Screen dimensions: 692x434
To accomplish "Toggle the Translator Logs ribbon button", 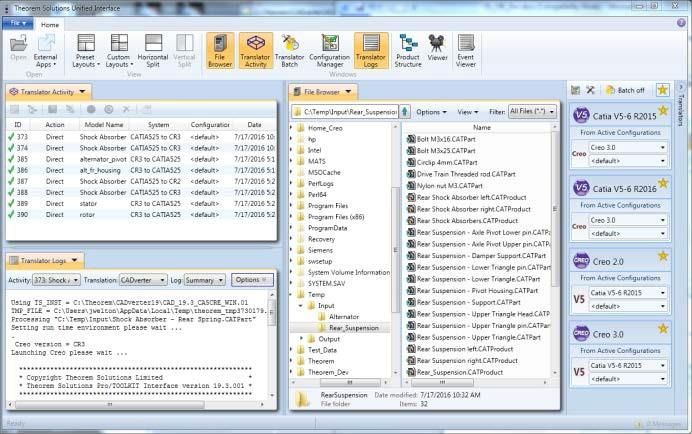I will 371,51.
